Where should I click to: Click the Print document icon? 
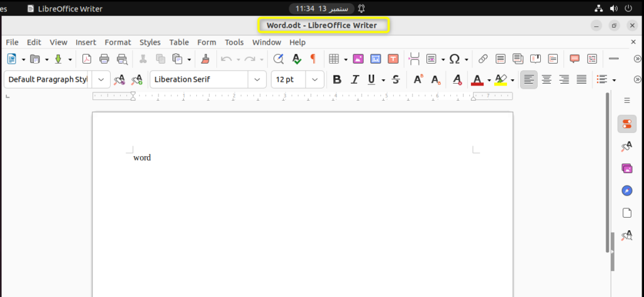point(104,59)
